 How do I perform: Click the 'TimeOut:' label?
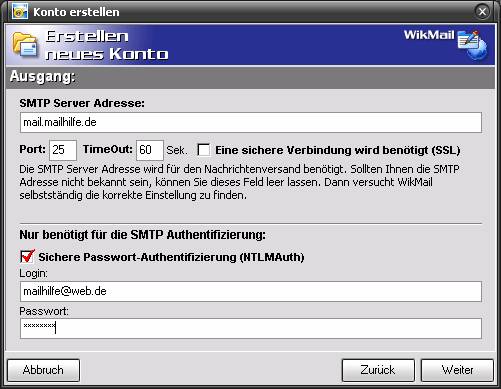coord(108,149)
